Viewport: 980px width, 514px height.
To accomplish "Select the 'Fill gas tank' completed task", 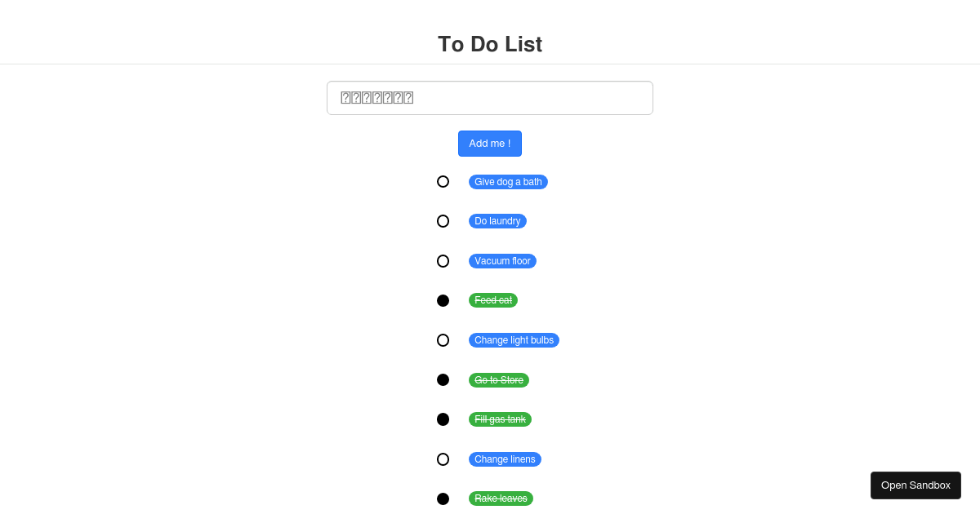I will click(500, 419).
